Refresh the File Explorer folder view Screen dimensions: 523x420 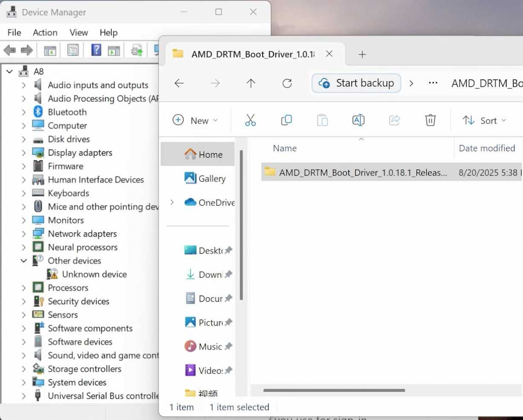[x=287, y=83]
